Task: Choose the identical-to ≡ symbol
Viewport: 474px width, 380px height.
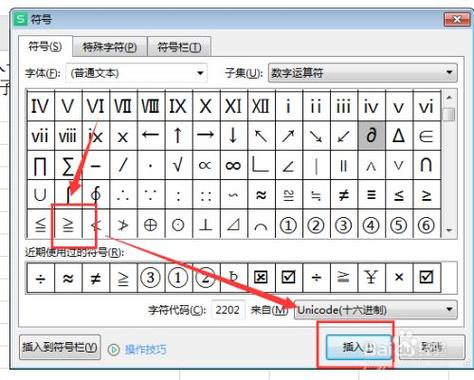Action: coord(371,194)
